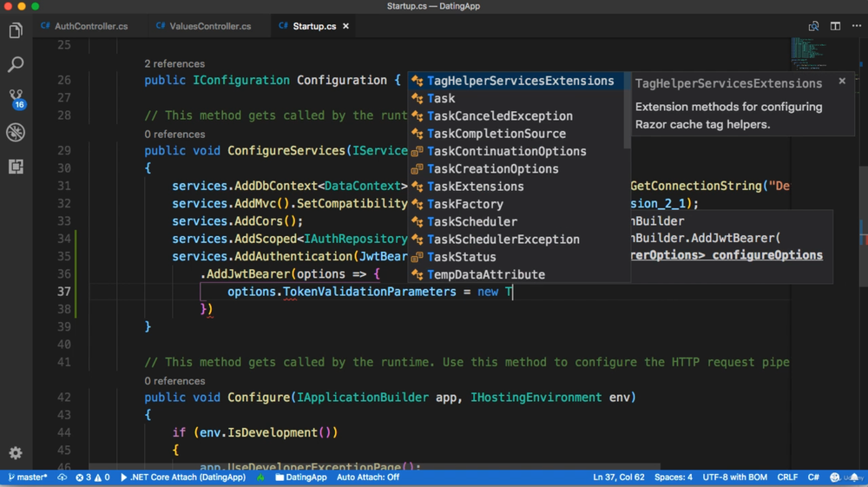The height and width of the screenshot is (487, 868).
Task: Click the Manage gear icon
Action: pos(16,453)
